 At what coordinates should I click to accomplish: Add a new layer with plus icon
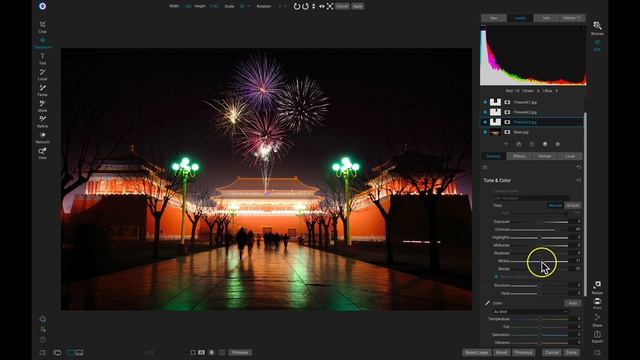point(506,144)
